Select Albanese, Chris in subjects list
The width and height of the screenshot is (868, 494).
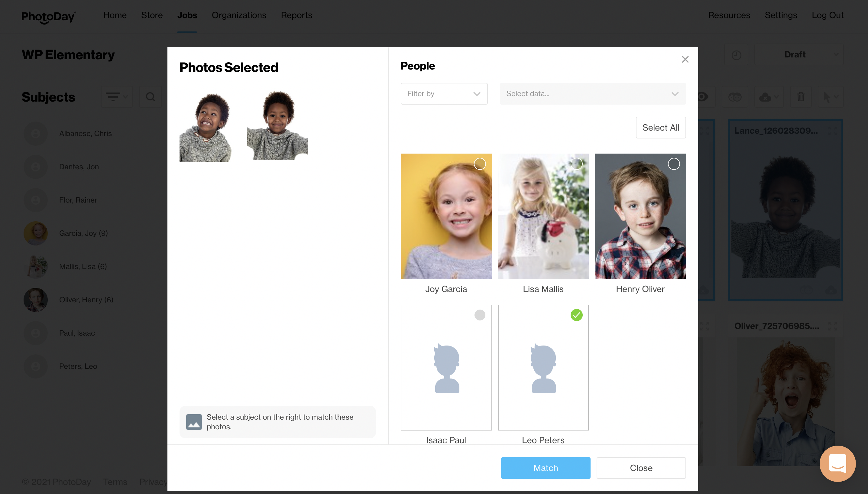(86, 133)
